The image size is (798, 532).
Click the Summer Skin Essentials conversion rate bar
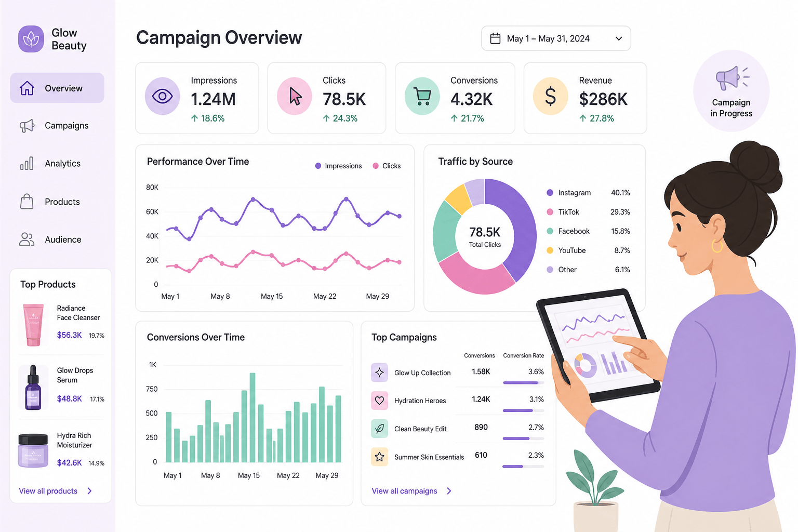tap(523, 467)
